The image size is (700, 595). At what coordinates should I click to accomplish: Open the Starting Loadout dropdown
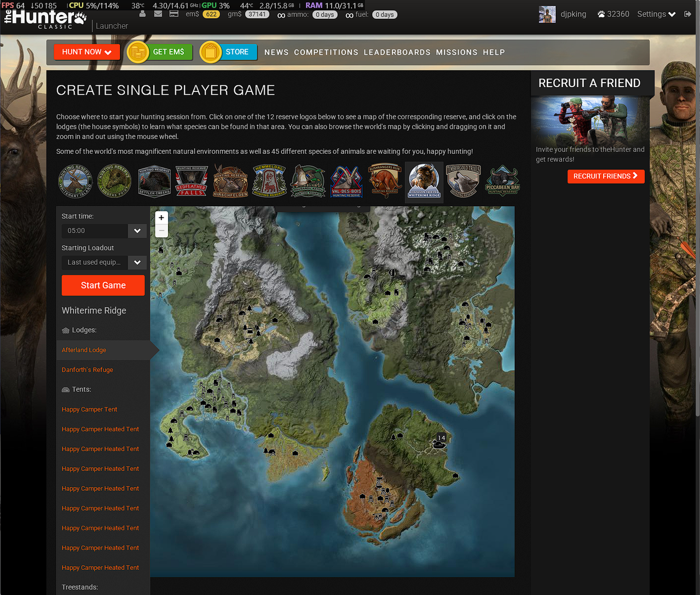(x=103, y=263)
